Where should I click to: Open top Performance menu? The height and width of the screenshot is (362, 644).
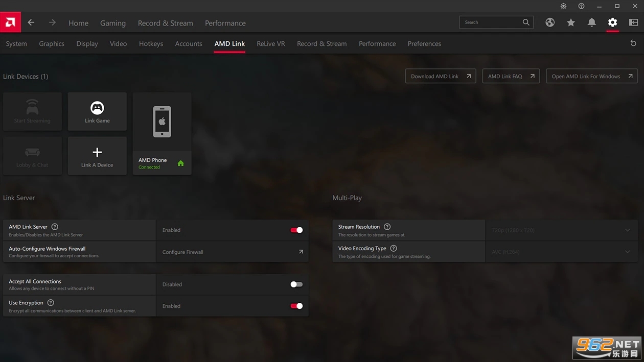coord(225,23)
